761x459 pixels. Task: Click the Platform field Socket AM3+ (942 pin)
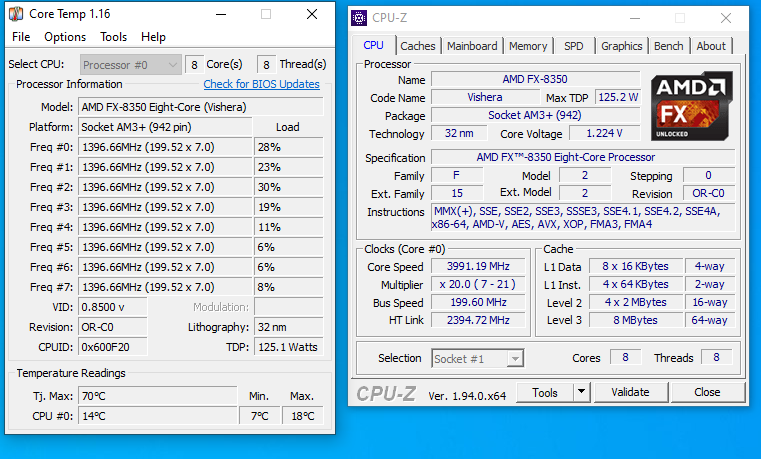(x=165, y=127)
